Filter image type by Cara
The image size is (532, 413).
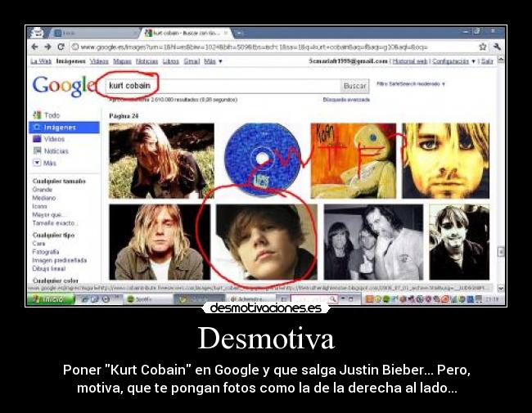click(38, 244)
